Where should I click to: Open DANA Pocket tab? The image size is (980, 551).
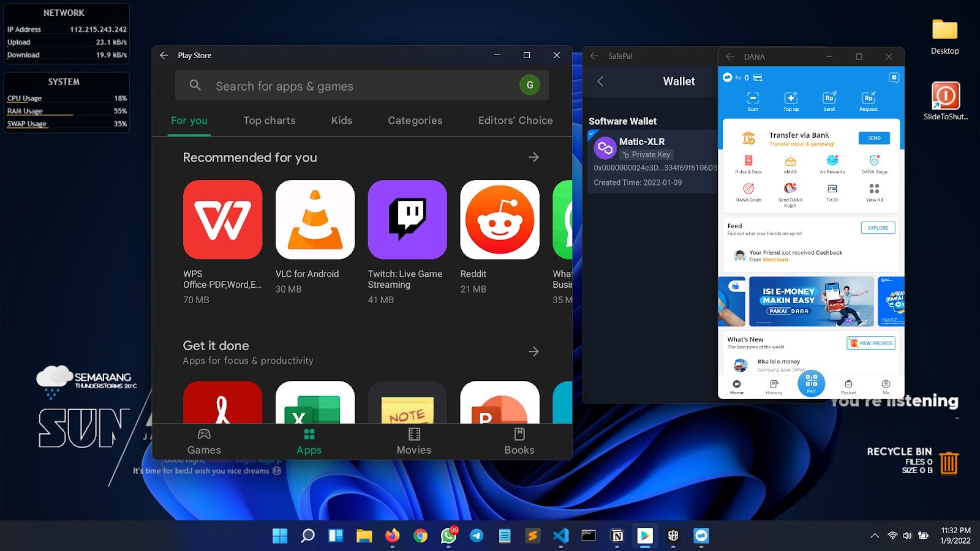click(848, 388)
